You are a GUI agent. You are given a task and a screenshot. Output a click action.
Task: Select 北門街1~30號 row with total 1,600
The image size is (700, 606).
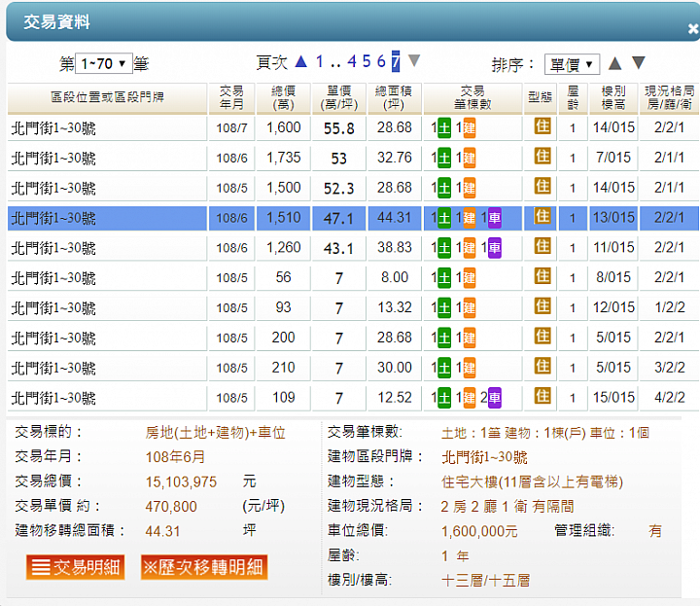[x=353, y=128]
